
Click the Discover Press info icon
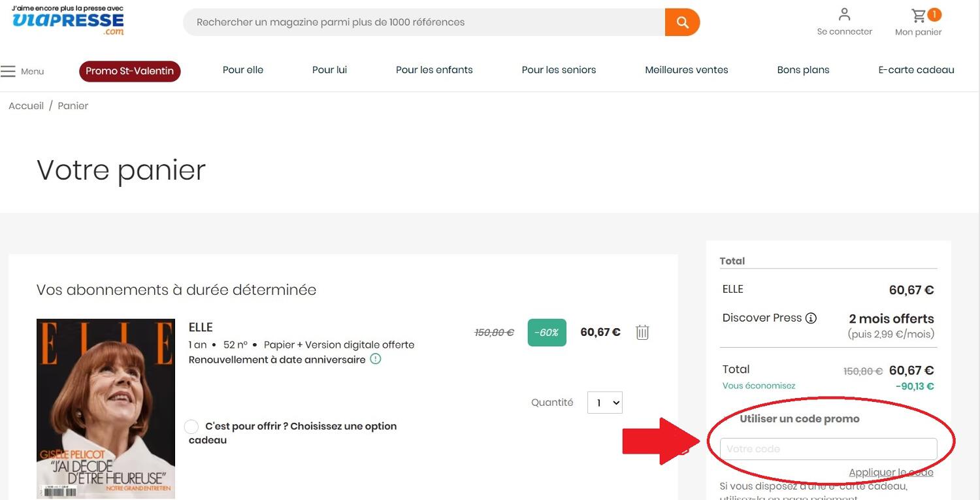click(x=811, y=318)
